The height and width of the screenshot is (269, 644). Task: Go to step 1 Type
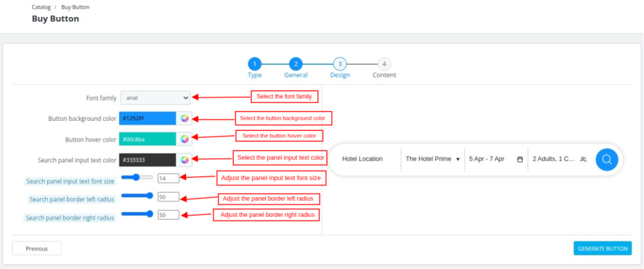(x=255, y=68)
